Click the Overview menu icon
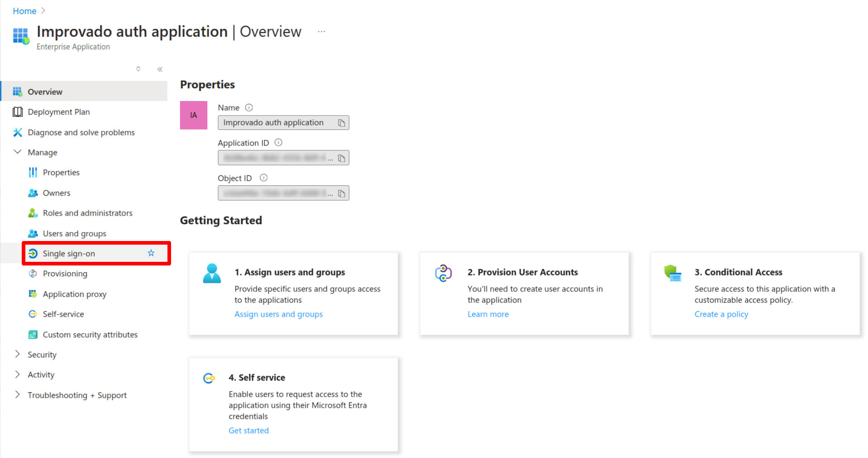868x458 pixels. 18,92
